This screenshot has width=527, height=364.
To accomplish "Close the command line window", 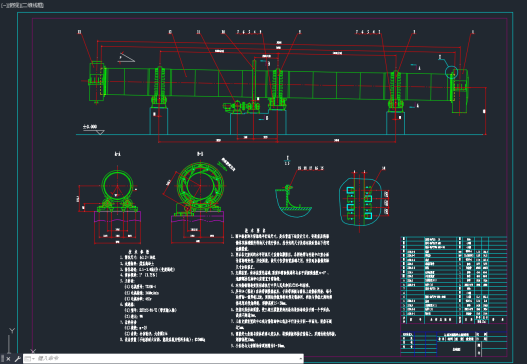I will pos(9,359).
